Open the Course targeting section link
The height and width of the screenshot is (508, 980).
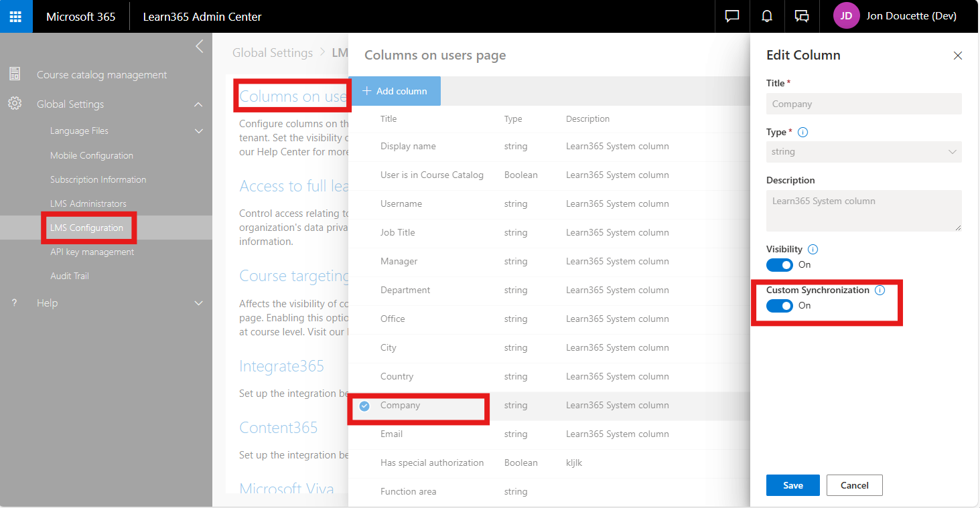(294, 276)
